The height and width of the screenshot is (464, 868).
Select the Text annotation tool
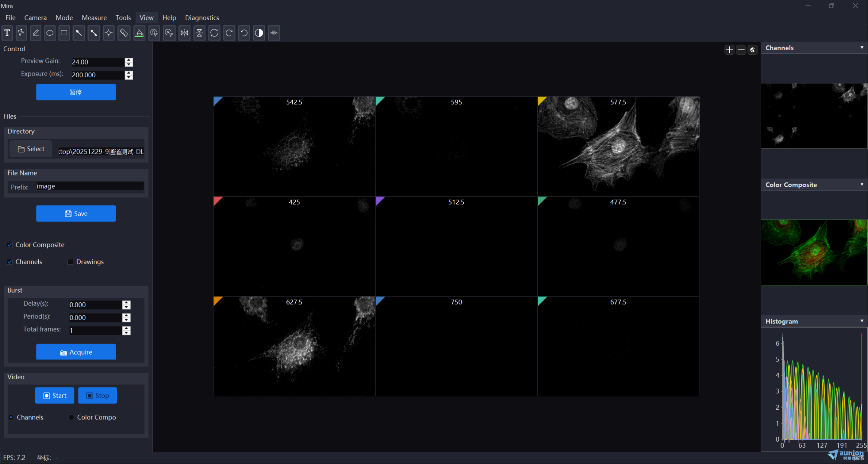point(7,33)
